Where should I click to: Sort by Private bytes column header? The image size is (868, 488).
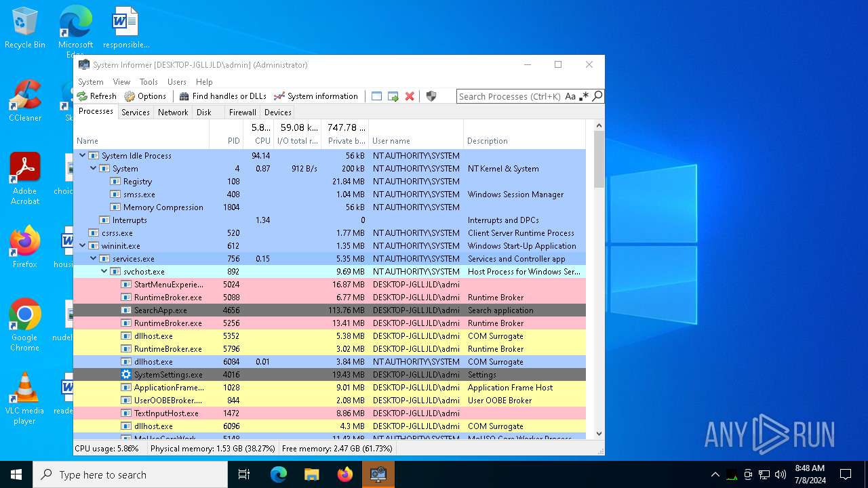(345, 134)
